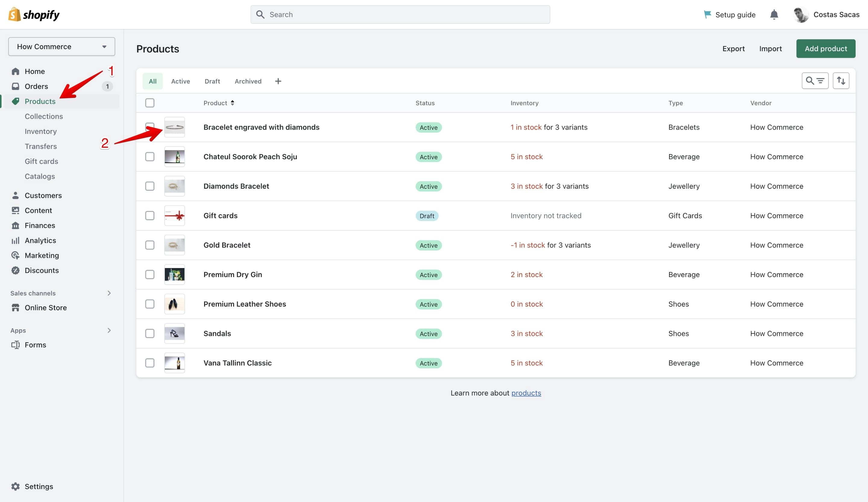The image size is (868, 502).
Task: Click the Gold Bracelet row Active status badge
Action: (429, 245)
